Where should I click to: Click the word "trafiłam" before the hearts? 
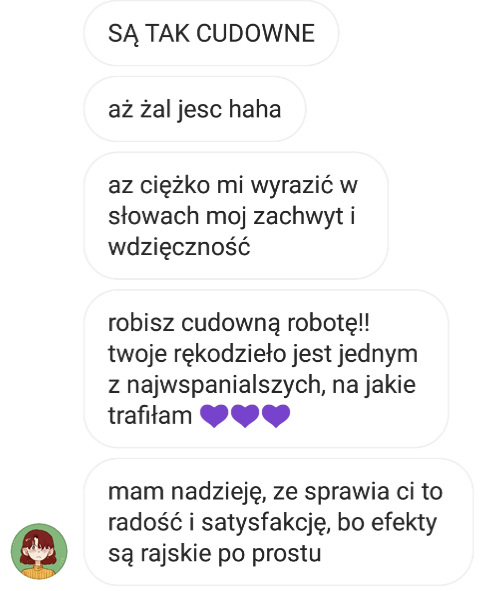tap(150, 416)
